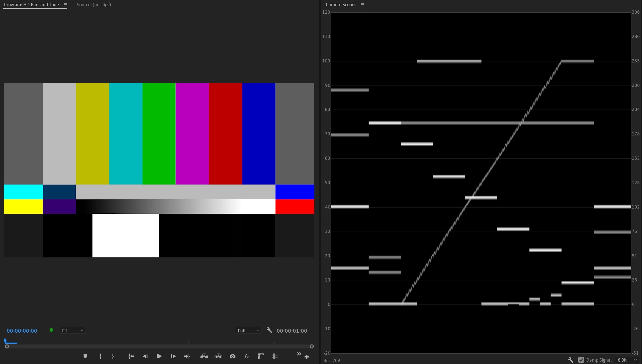Viewport: 642px width, 364px height.
Task: Click the Mark In bracket
Action: [100, 356]
